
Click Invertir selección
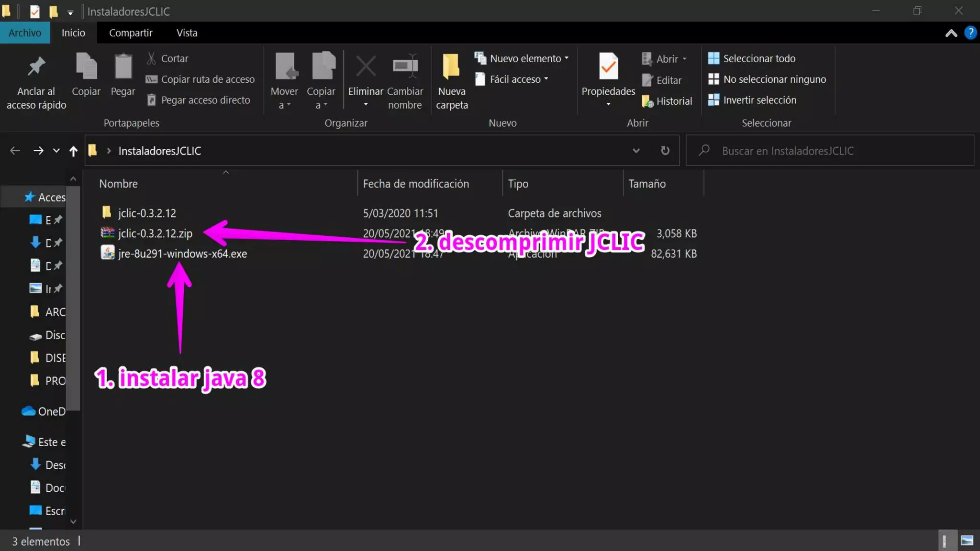pos(759,100)
